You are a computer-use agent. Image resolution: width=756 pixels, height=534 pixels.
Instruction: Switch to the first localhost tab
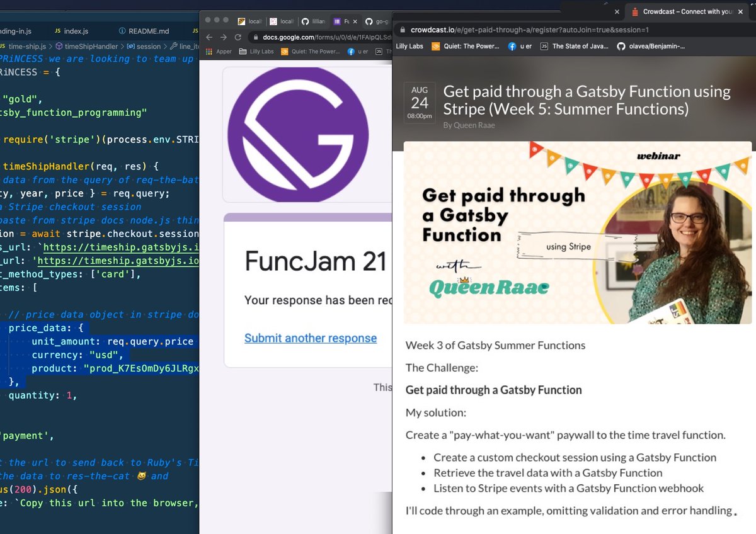click(249, 21)
